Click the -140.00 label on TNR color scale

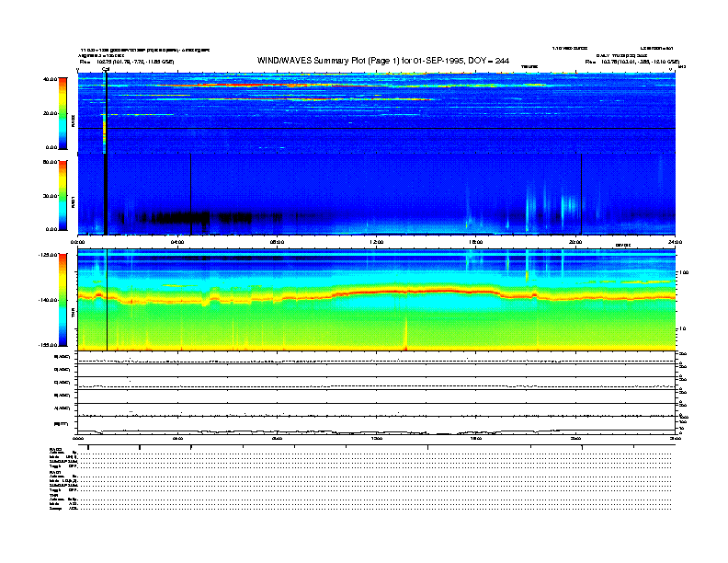pyautogui.click(x=48, y=300)
